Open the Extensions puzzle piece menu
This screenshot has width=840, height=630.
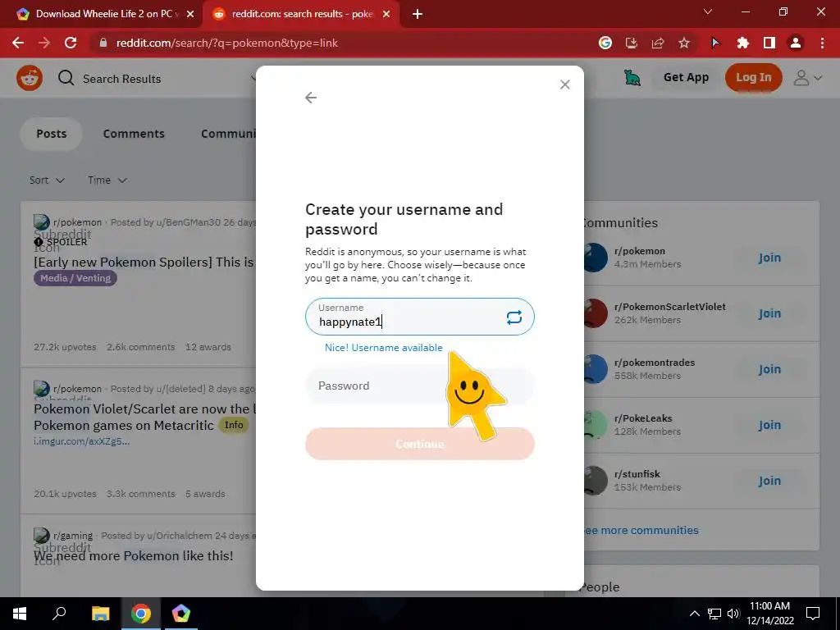click(742, 43)
